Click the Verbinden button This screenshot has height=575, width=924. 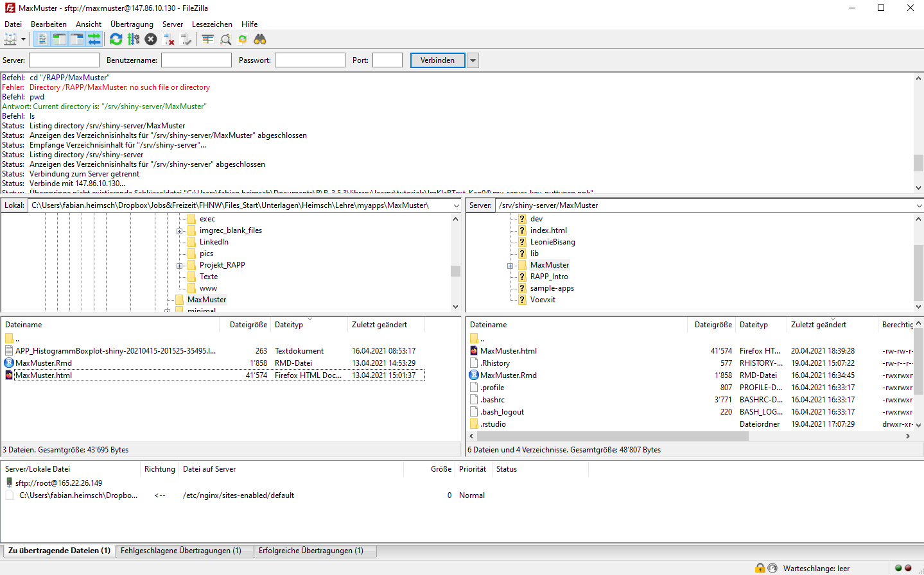pyautogui.click(x=437, y=60)
